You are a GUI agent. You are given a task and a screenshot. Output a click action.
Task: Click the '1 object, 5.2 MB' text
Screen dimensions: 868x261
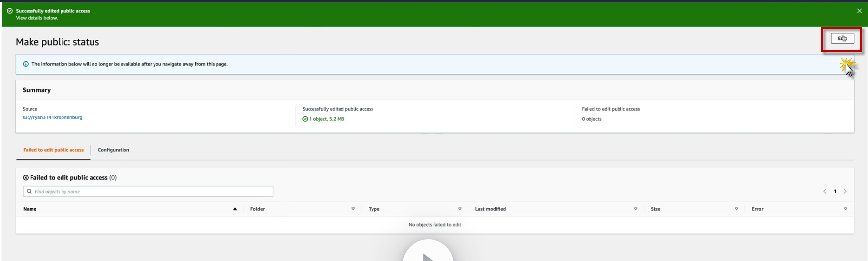327,119
